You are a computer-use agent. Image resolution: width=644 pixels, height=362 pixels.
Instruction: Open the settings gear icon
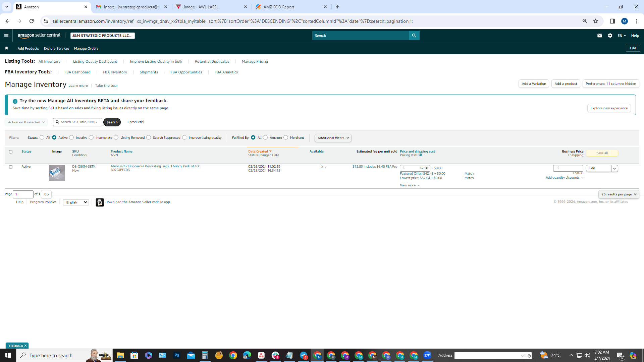point(610,36)
